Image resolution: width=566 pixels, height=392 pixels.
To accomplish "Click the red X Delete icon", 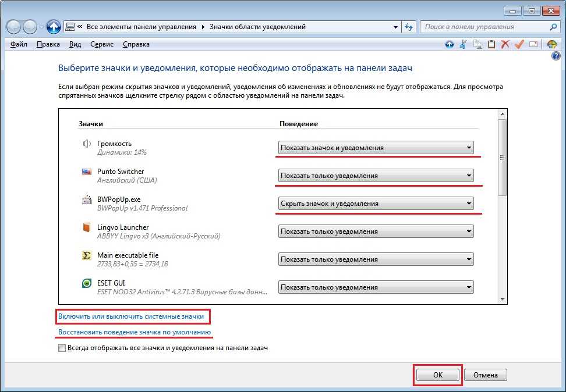I will [505, 44].
